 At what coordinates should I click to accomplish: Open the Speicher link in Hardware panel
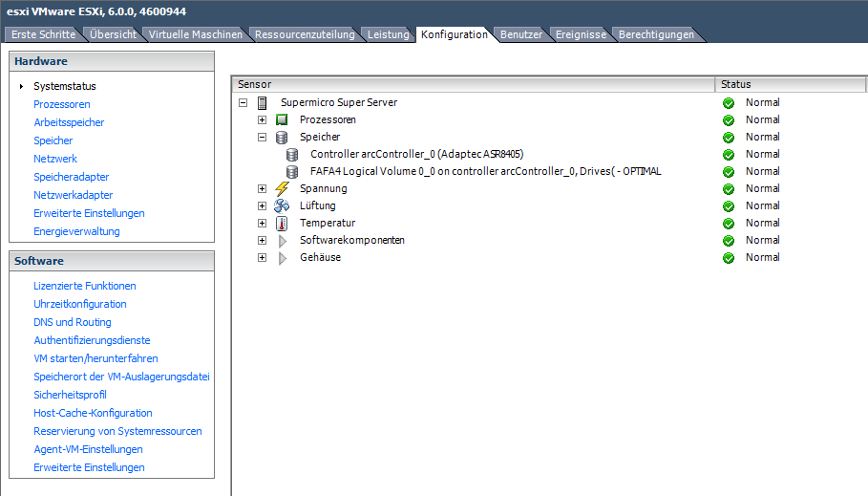click(x=53, y=140)
